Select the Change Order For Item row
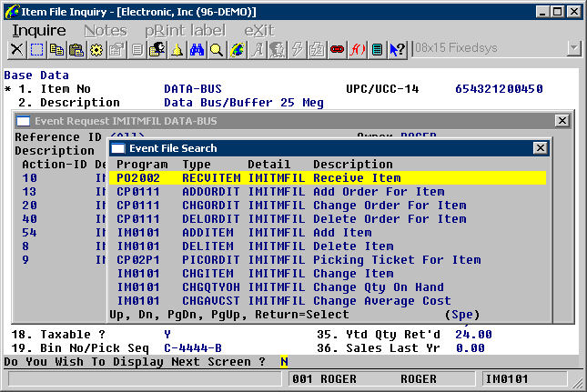Viewport: 587px width, 392px height. pyautogui.click(x=328, y=206)
